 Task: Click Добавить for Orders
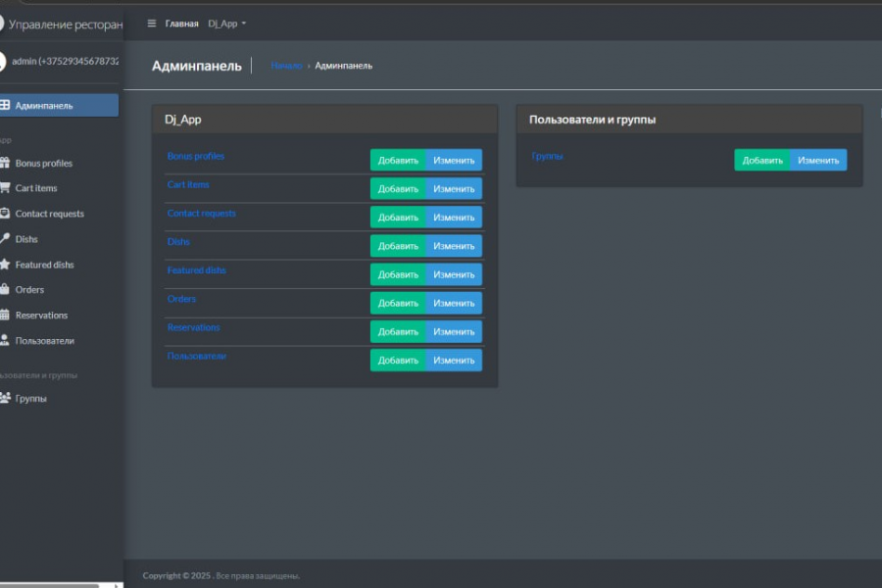pos(398,303)
